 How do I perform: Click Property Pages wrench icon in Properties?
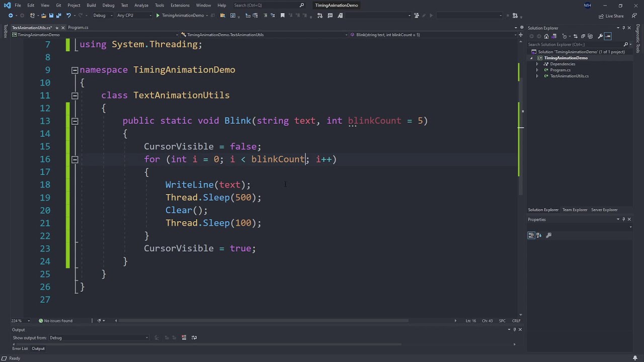point(549,235)
